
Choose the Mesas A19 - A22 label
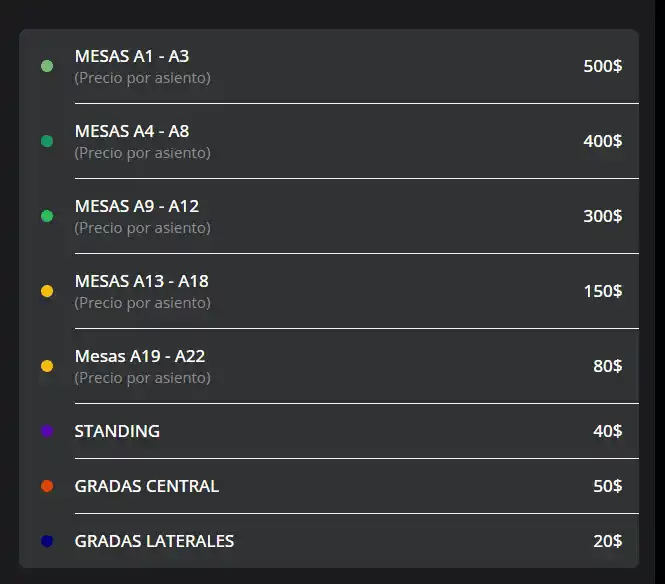pos(140,356)
